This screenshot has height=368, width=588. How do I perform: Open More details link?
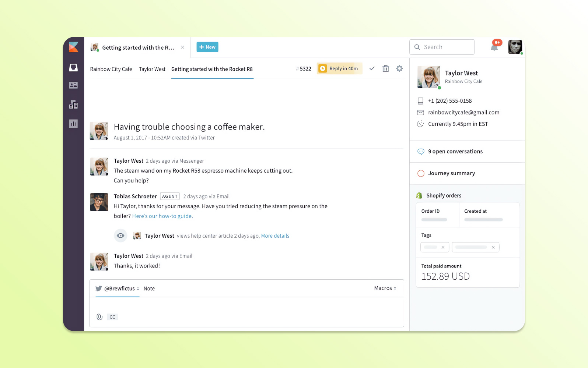point(275,236)
